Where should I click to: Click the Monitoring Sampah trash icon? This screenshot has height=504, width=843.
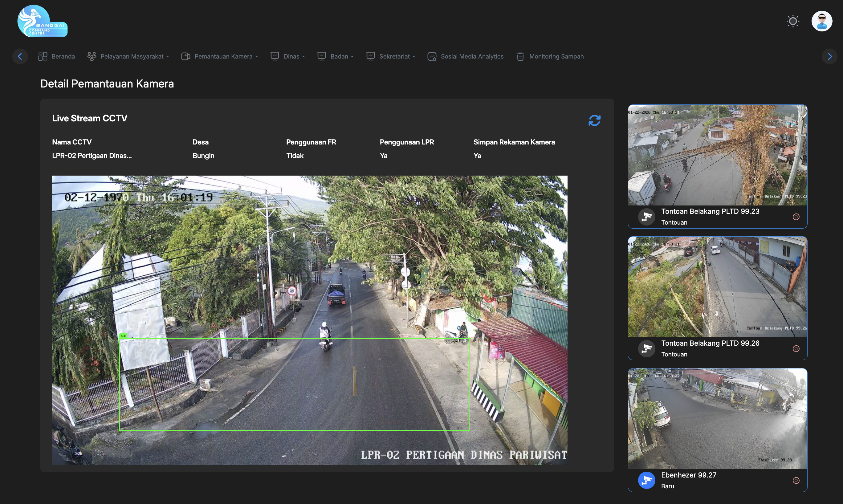(520, 56)
